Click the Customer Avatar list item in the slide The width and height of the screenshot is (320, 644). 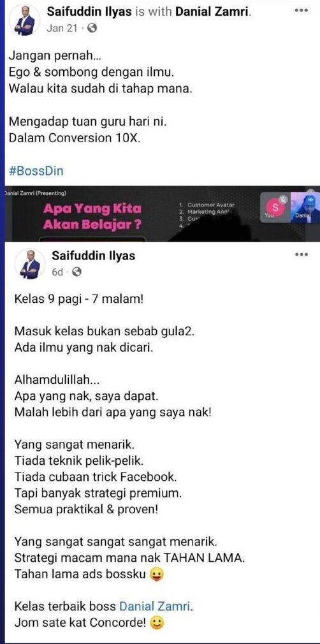207,205
